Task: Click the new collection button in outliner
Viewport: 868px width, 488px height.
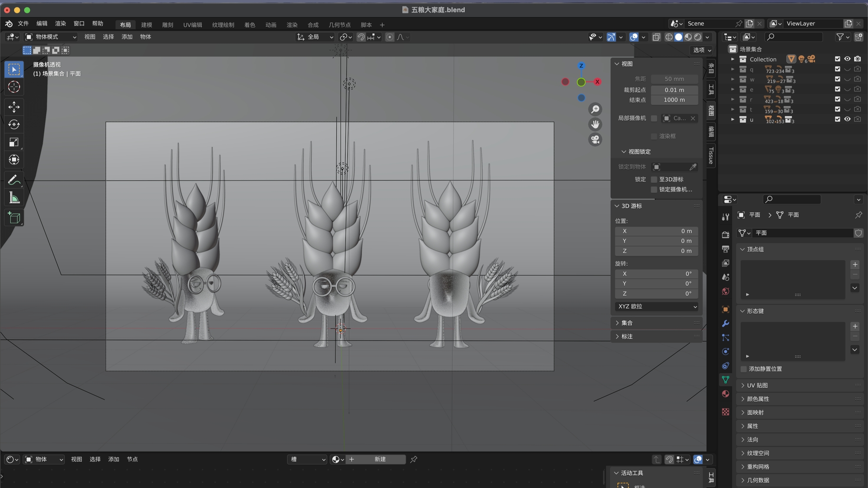Action: click(x=858, y=37)
